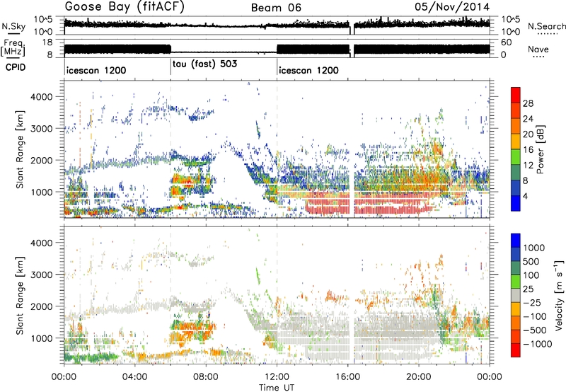Click the second 'icescan 1200' label after 12:00

tap(309, 70)
